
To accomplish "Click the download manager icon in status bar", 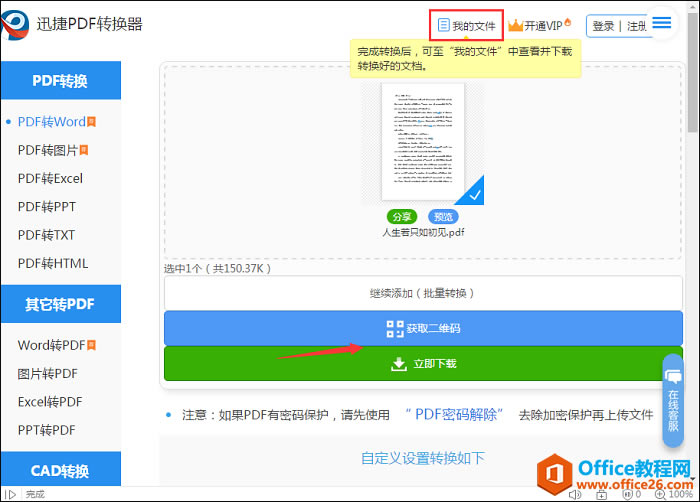I will (x=602, y=494).
